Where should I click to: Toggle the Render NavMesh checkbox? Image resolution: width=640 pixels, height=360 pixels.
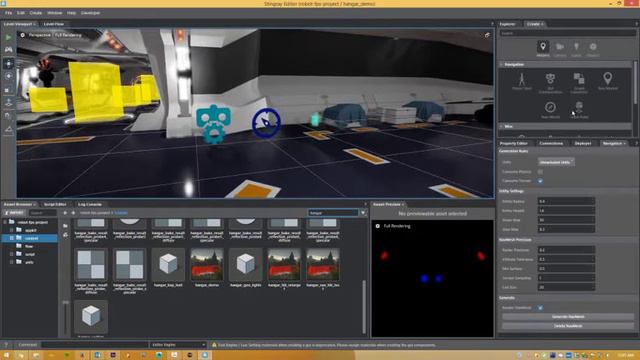coord(540,308)
